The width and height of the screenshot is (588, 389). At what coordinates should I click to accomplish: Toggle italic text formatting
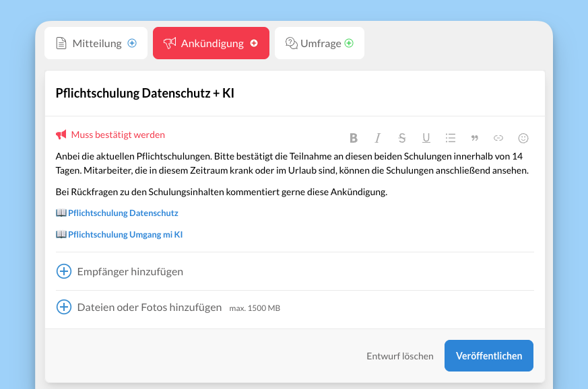pyautogui.click(x=378, y=138)
